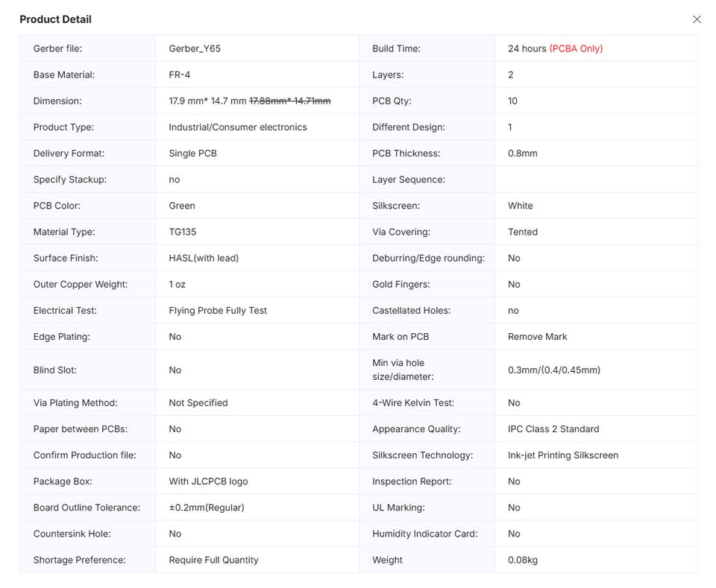Image resolution: width=716 pixels, height=588 pixels.
Task: Select the 0.08kg weight value
Action: tap(522, 560)
